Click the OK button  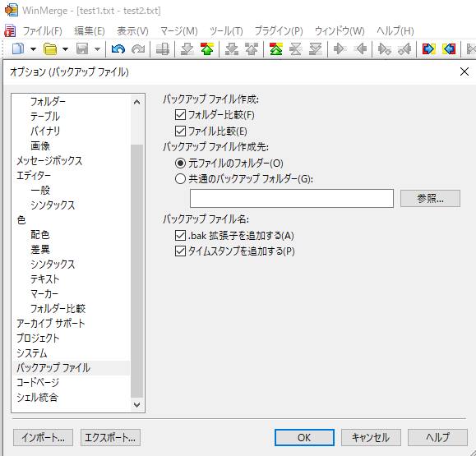point(304,437)
